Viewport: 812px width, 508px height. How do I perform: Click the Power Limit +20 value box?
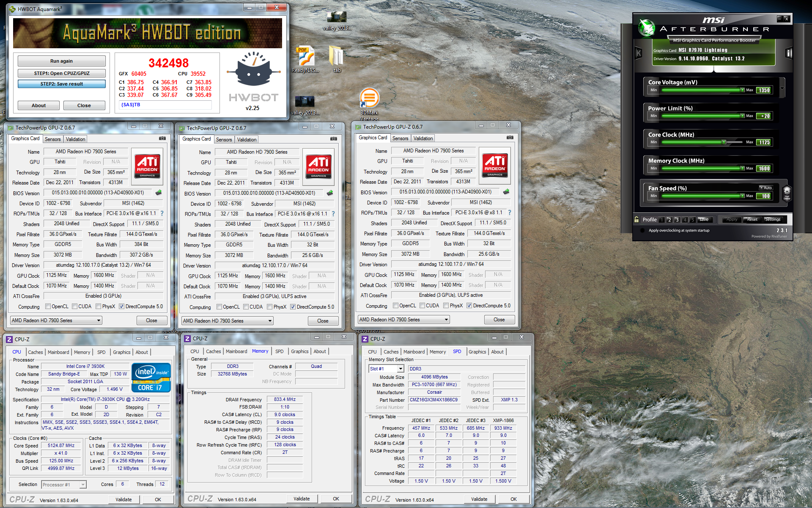[764, 116]
